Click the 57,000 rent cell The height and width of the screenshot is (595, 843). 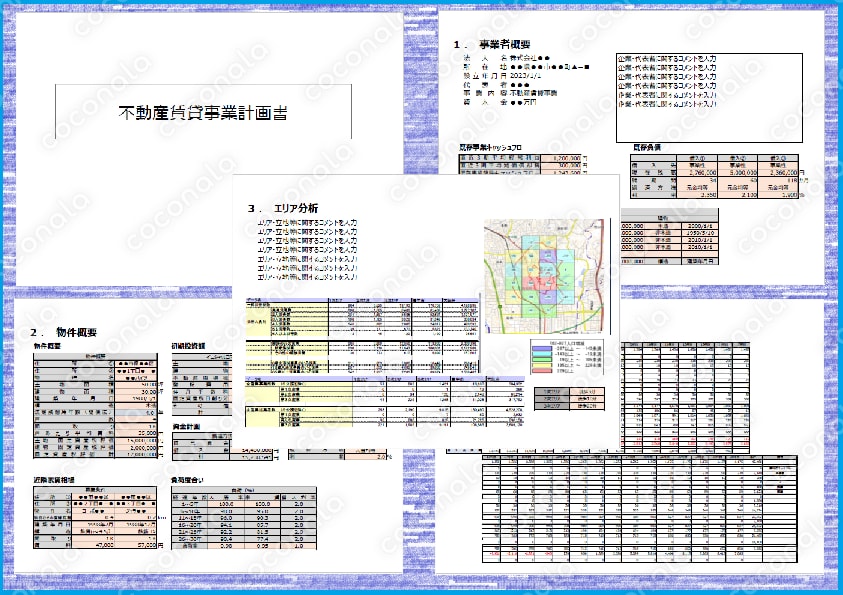tap(137, 544)
